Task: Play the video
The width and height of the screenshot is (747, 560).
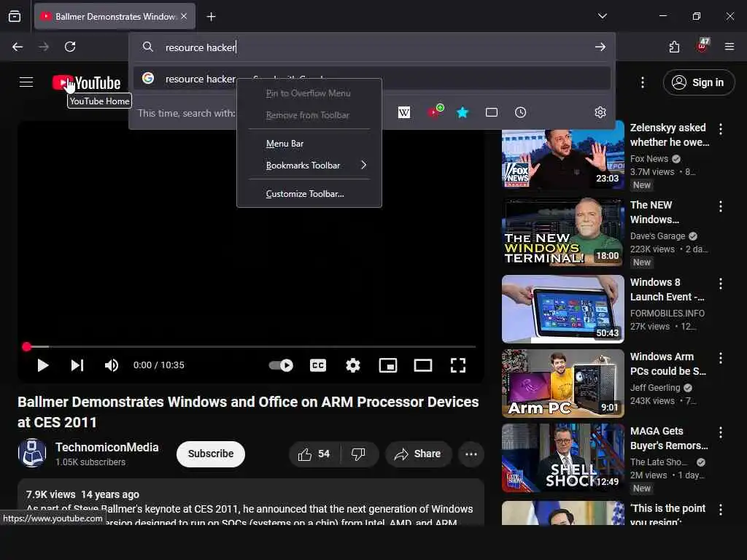Action: pyautogui.click(x=43, y=365)
